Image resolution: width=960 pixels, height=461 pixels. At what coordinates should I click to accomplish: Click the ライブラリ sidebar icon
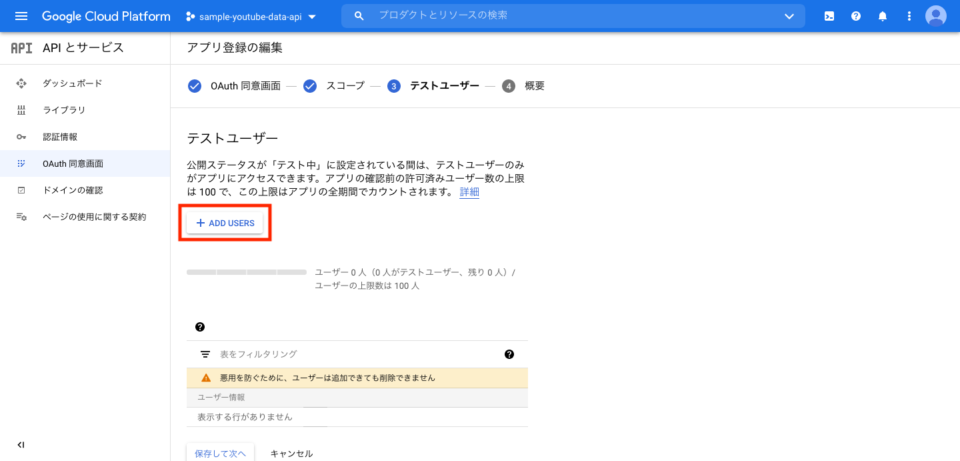click(21, 110)
